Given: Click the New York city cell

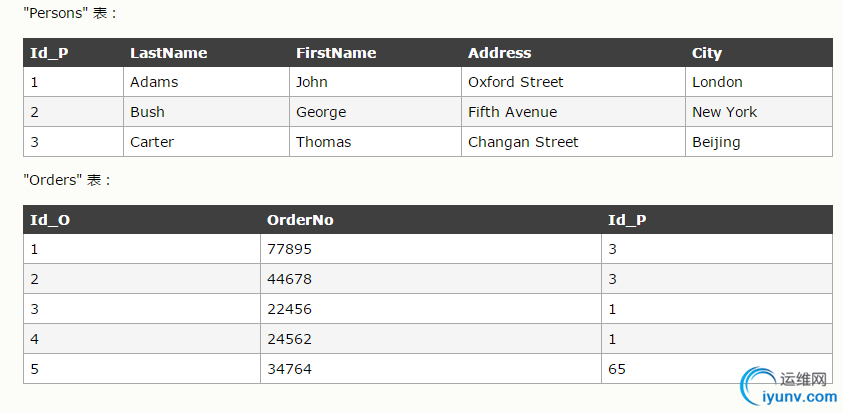Looking at the screenshot, I should [x=724, y=112].
